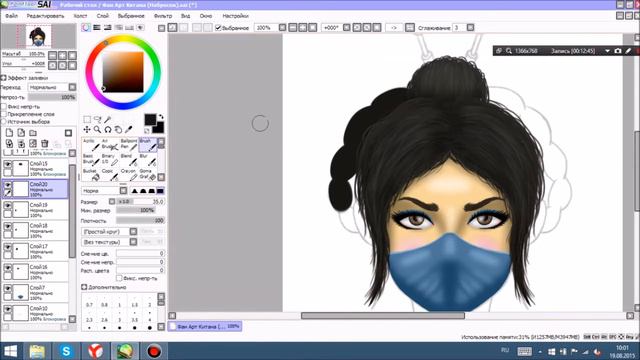The width and height of the screenshot is (640, 360).
Task: Open canvas zoom 100% dropdown
Action: pos(282,27)
